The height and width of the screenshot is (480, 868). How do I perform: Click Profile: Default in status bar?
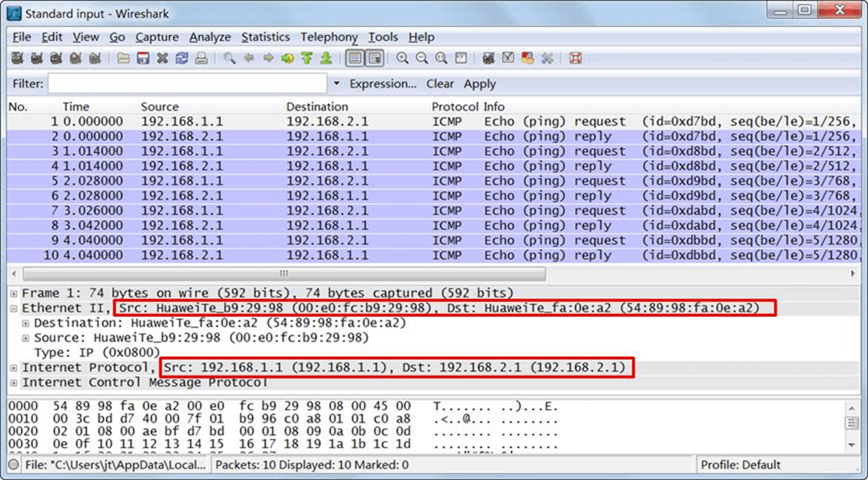(741, 465)
